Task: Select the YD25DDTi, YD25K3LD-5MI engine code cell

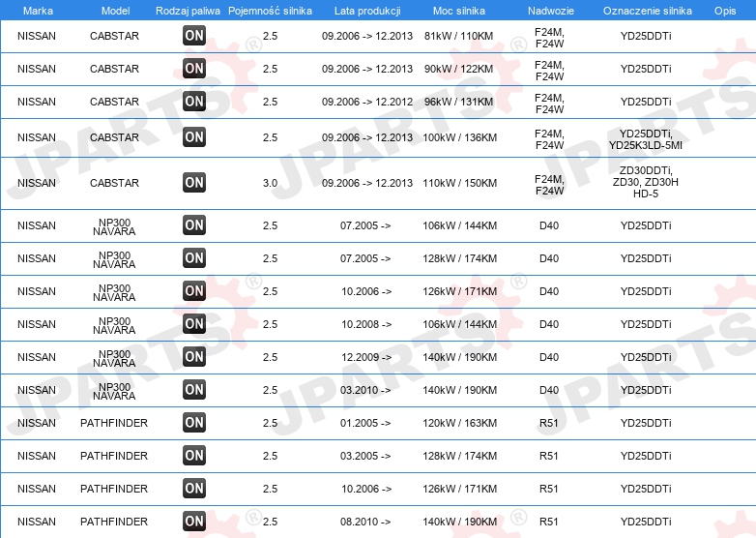Action: point(646,139)
